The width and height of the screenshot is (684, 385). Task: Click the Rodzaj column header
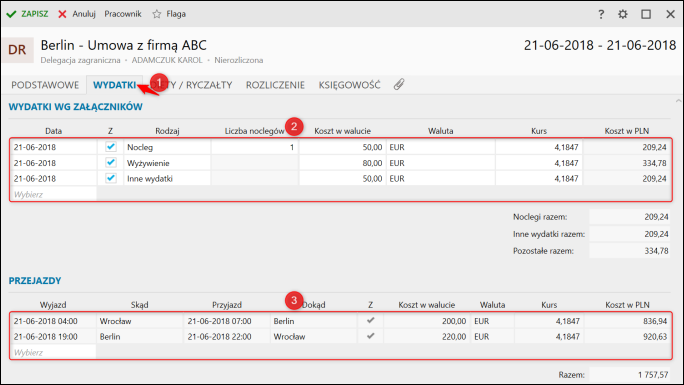(x=167, y=131)
